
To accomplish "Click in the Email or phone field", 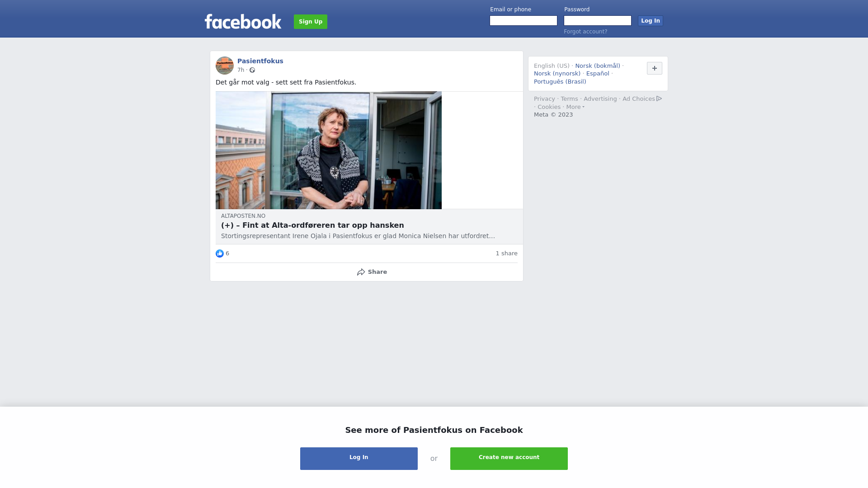I will coord(524,21).
